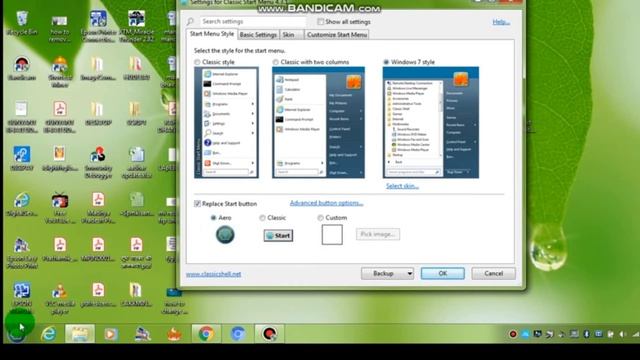Click the Classic Start button preview image
Image resolution: width=640 pixels, height=360 pixels.
(x=278, y=236)
